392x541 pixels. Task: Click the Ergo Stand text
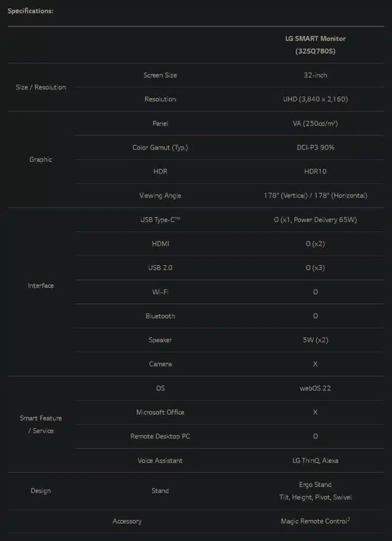(x=315, y=485)
